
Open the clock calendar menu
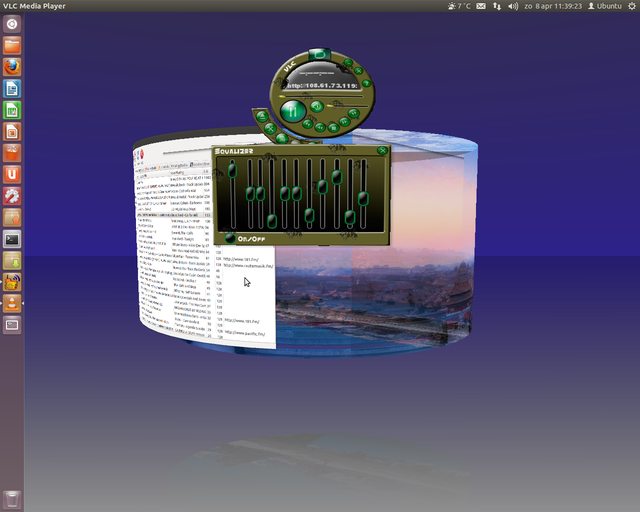pos(553,6)
